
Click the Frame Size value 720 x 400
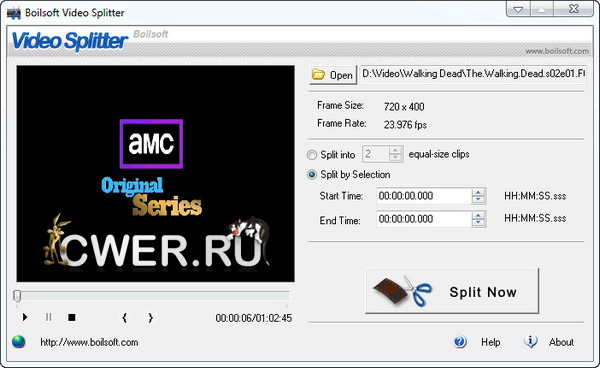(x=404, y=107)
